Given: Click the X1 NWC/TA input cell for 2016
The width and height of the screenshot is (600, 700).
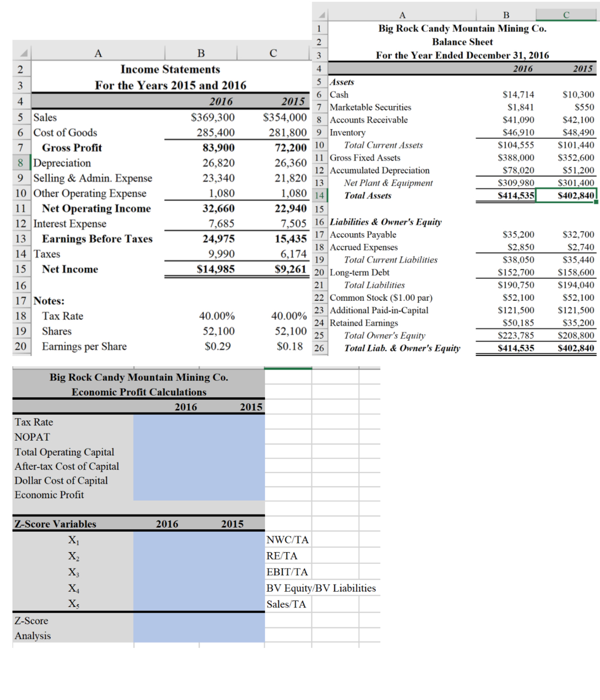Looking at the screenshot, I should coord(165,539).
